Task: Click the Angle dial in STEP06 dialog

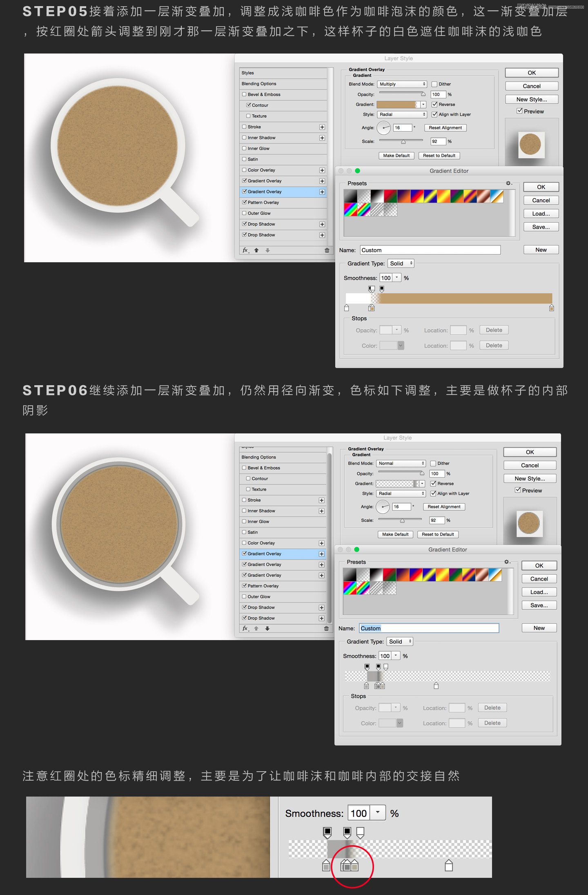Action: pos(383,507)
